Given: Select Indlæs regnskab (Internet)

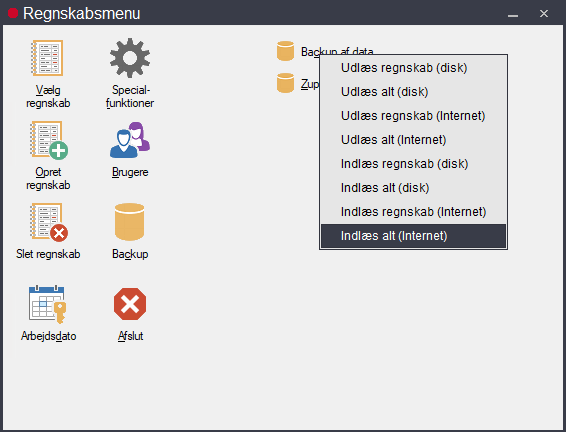Looking at the screenshot, I should (413, 212).
